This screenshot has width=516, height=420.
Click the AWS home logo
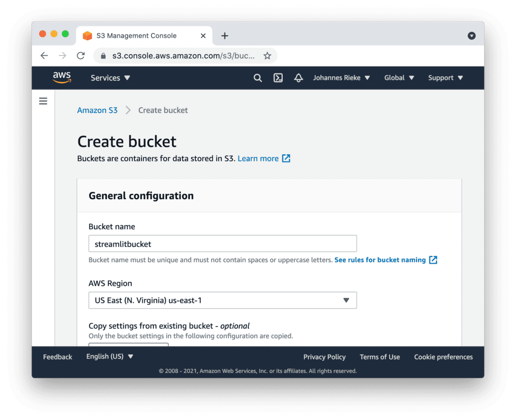[x=62, y=77]
